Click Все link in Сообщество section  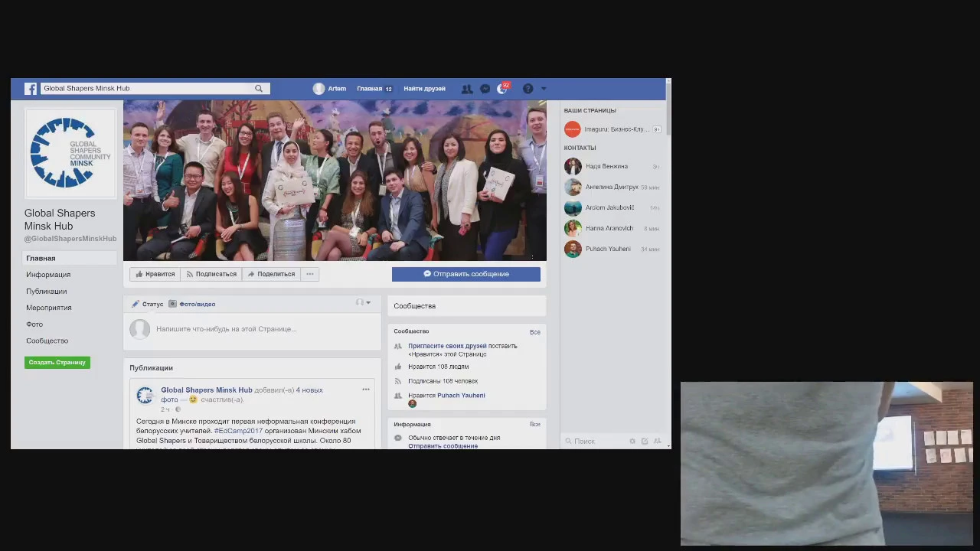pyautogui.click(x=535, y=332)
